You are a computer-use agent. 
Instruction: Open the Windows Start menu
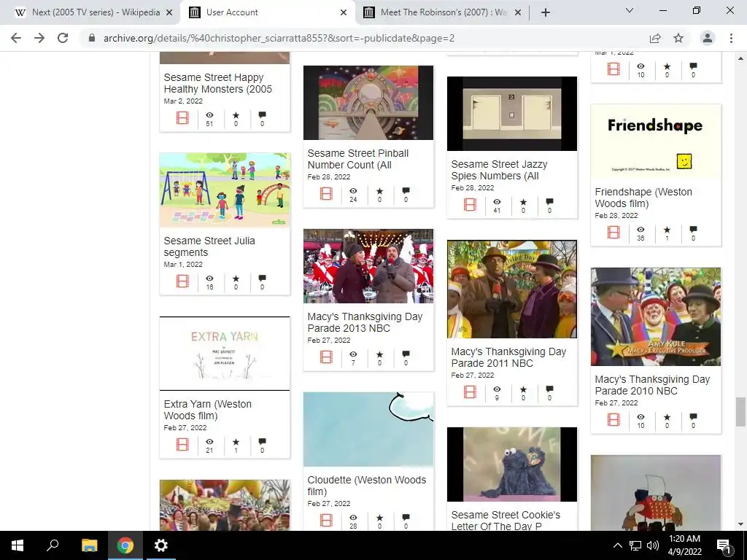coord(18,545)
